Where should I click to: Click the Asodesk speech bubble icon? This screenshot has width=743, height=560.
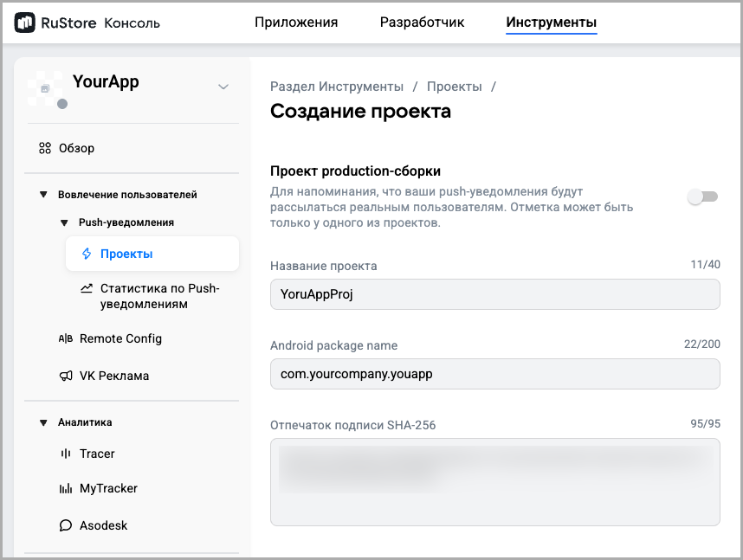point(66,525)
